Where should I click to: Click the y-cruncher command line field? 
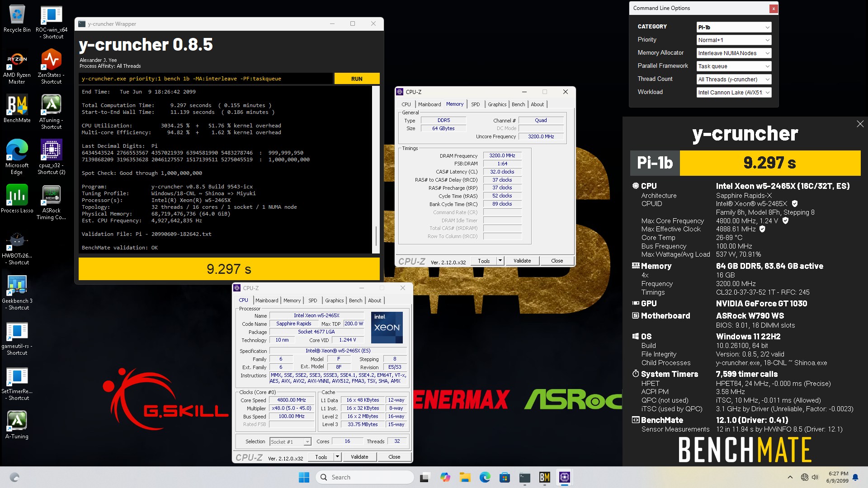[x=206, y=79]
